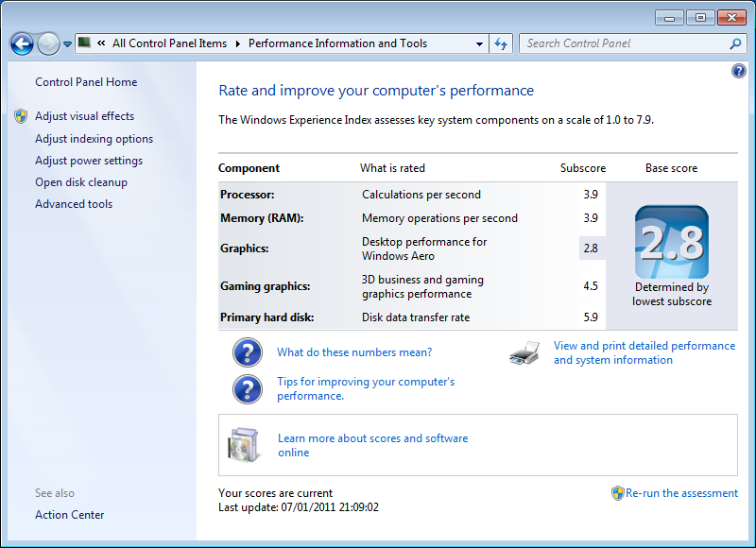756x548 pixels.
Task: Select the Processor: row label
Action: [x=248, y=195]
